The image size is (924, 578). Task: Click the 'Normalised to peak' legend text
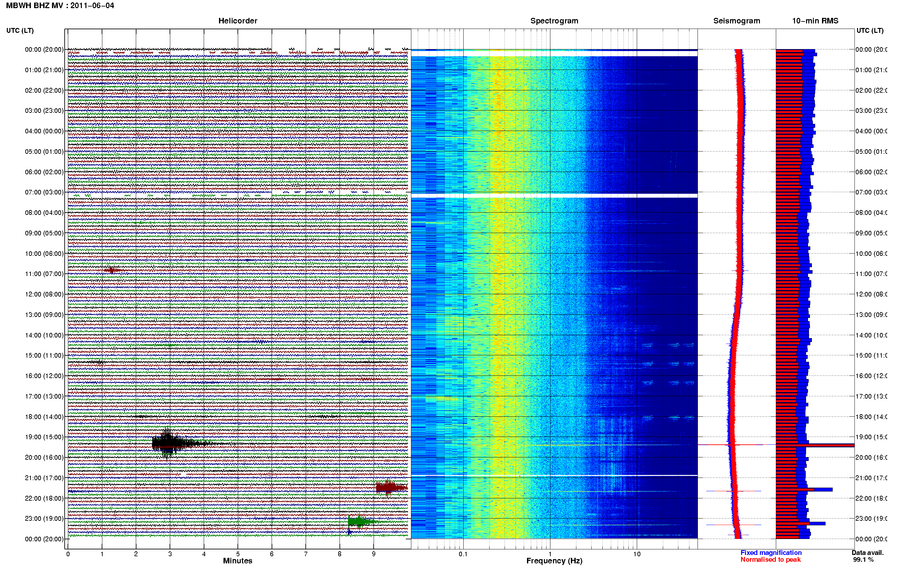pos(770,560)
